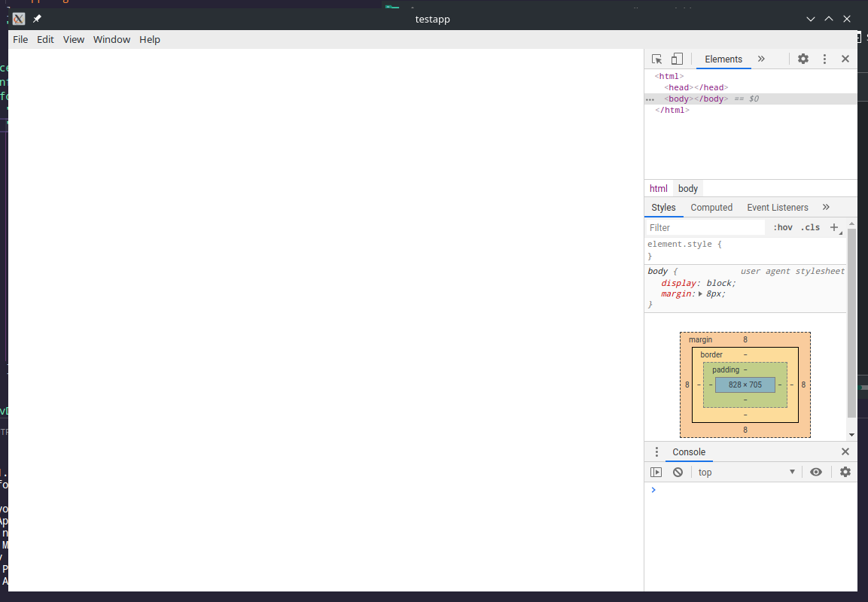Click the ellipsis beside the body row
This screenshot has width=868, height=602.
tap(650, 99)
